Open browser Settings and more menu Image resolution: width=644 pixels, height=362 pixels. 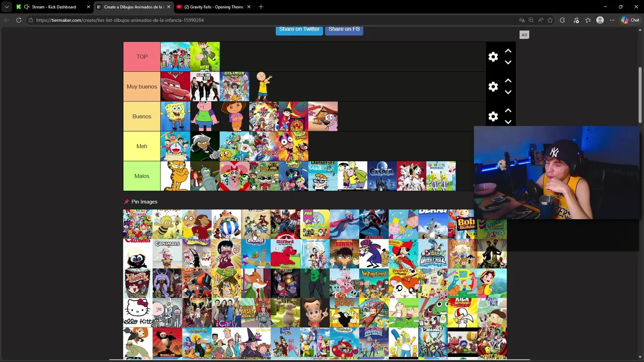[x=612, y=20]
